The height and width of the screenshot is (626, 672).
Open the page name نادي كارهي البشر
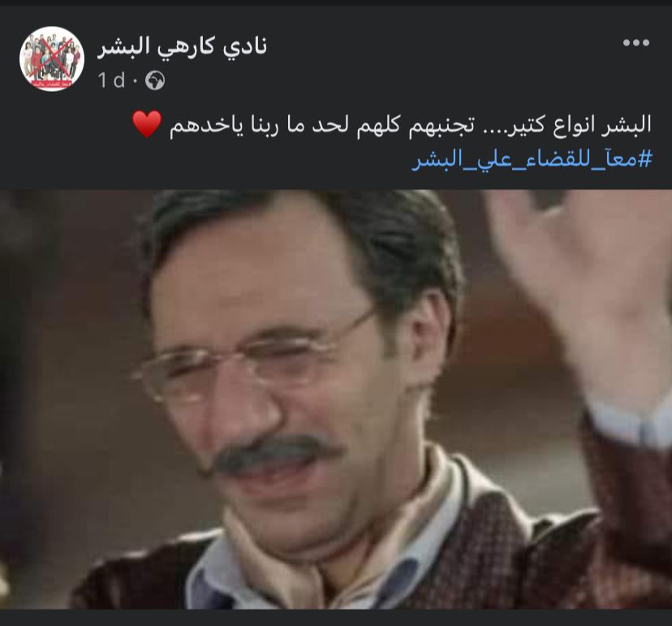tap(182, 45)
